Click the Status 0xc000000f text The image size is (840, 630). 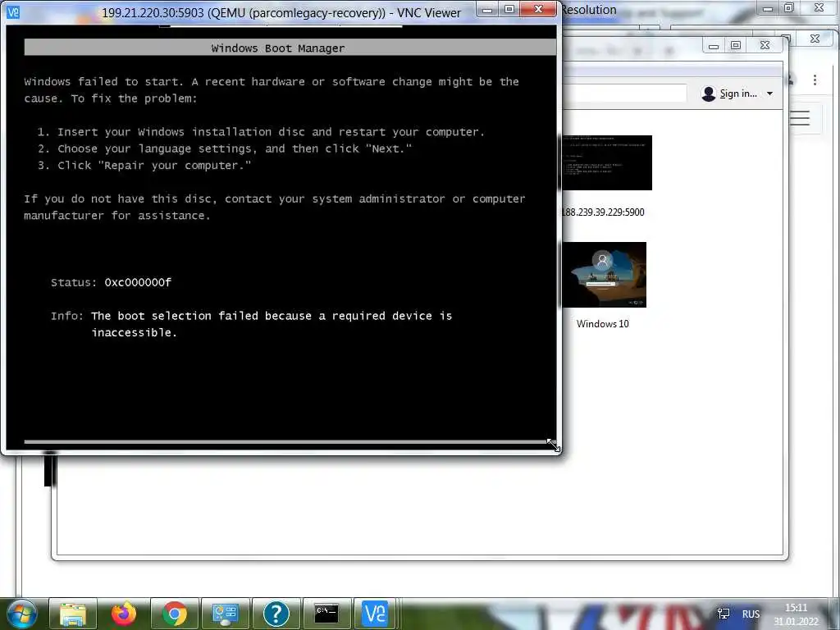click(x=111, y=282)
